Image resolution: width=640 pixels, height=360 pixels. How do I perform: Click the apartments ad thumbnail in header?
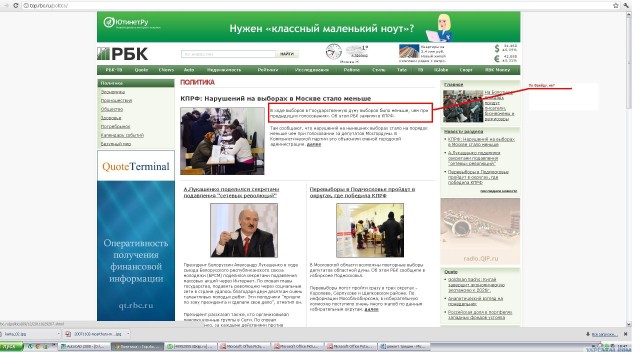409,52
